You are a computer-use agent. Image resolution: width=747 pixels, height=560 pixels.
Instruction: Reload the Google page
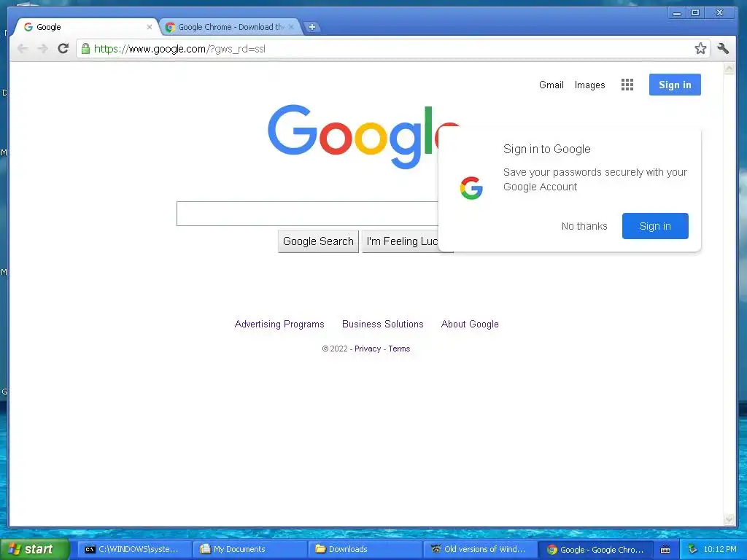coord(63,49)
